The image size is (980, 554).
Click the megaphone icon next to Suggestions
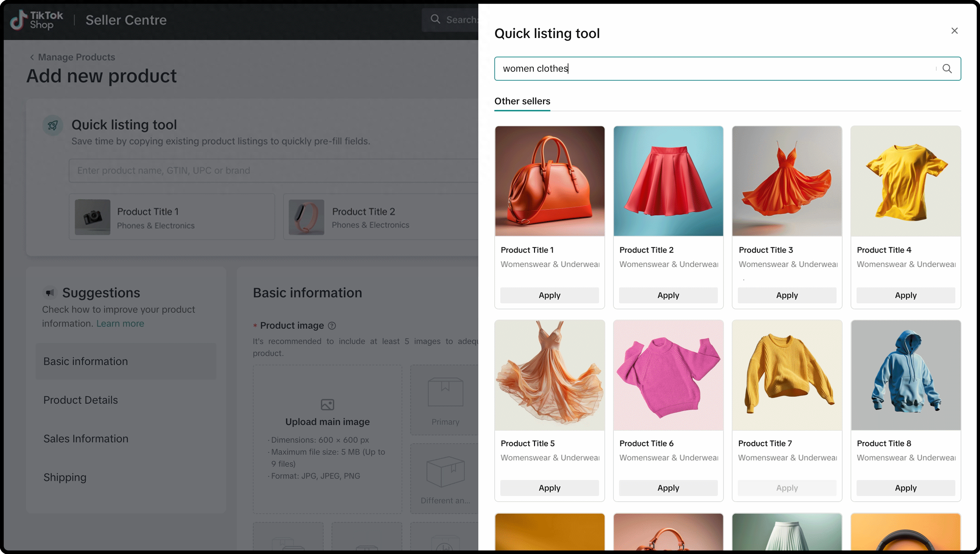tap(50, 293)
